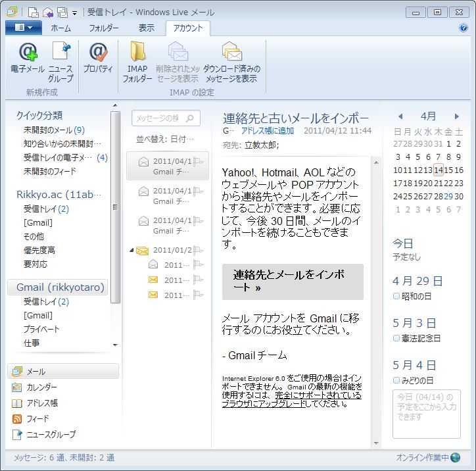Switch to the フォルダー tab
476x471 pixels.
(x=104, y=28)
